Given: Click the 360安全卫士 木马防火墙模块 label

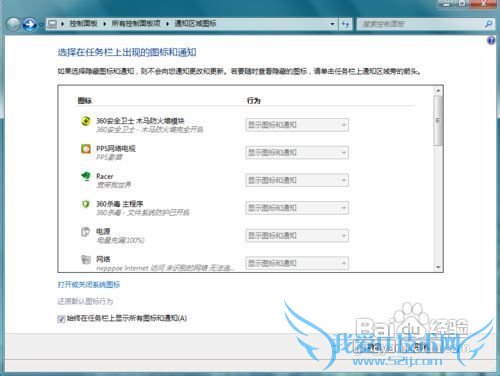Looking at the screenshot, I should [140, 121].
